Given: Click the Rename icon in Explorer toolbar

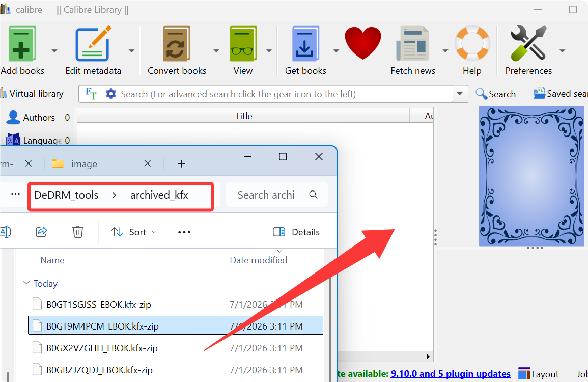Looking at the screenshot, I should click(x=5, y=232).
